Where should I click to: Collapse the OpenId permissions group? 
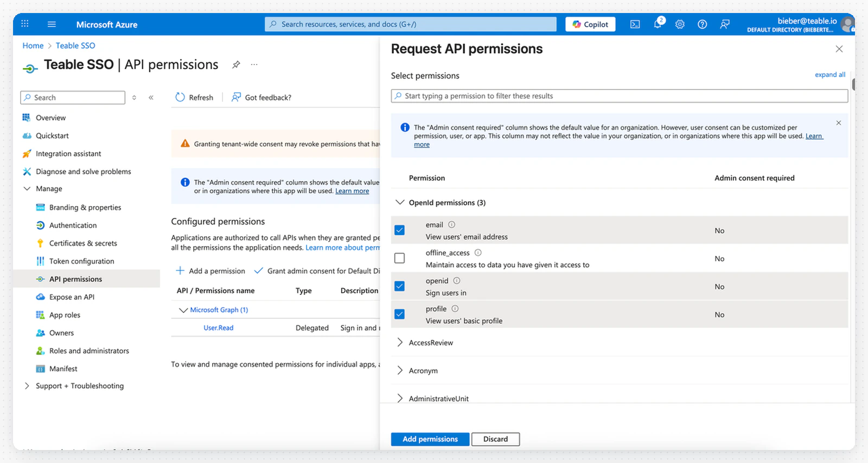[x=400, y=202]
